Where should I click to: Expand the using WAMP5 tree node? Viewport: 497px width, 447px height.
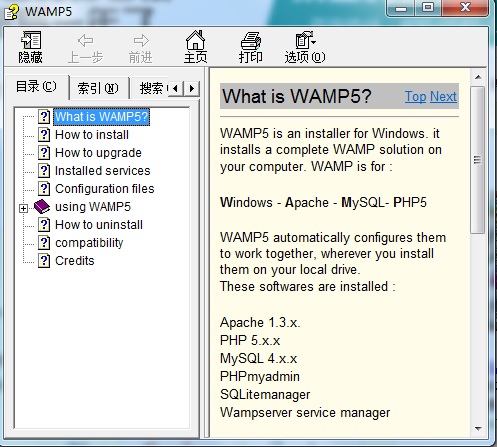(x=23, y=208)
